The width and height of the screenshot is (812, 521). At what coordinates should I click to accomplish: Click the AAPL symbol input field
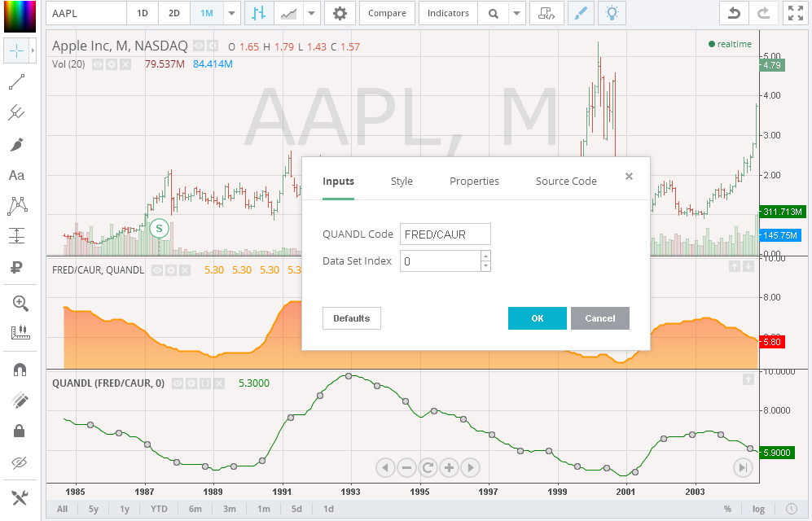pyautogui.click(x=86, y=14)
